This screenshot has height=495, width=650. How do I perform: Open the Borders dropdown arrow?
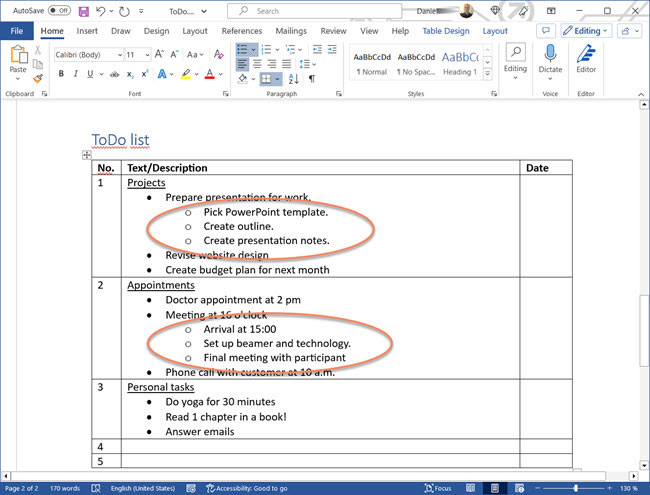click(x=277, y=78)
